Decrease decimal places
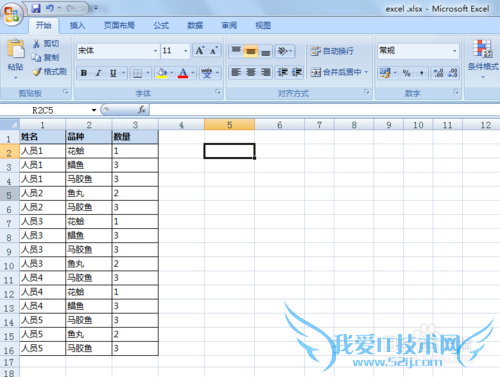500x377 pixels. point(453,73)
